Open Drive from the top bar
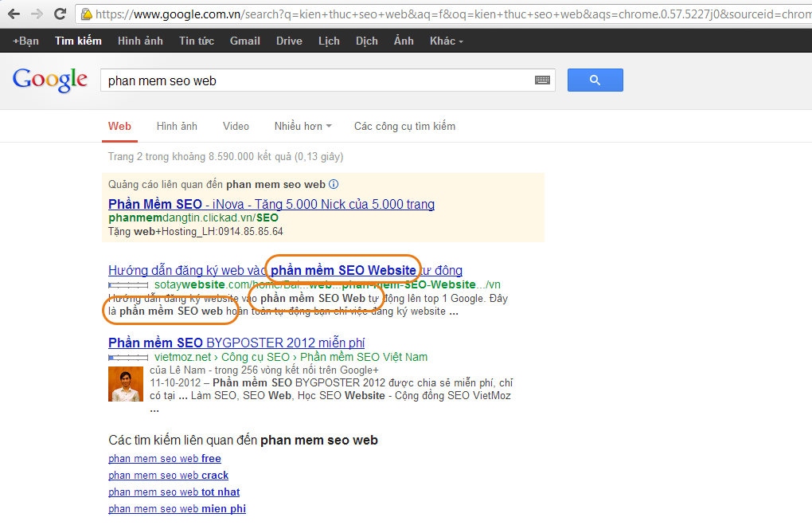This screenshot has height=529, width=812. click(289, 41)
